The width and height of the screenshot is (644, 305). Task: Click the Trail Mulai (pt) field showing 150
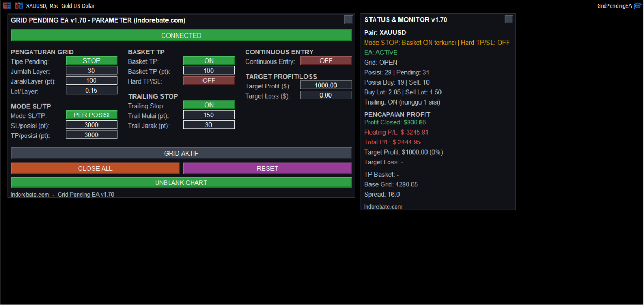pos(208,115)
